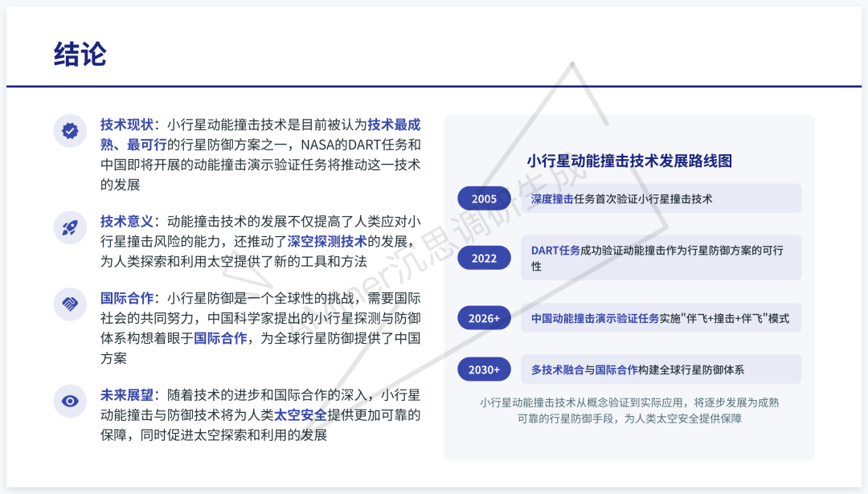Click the eye icon beside 未来展望

pos(70,401)
